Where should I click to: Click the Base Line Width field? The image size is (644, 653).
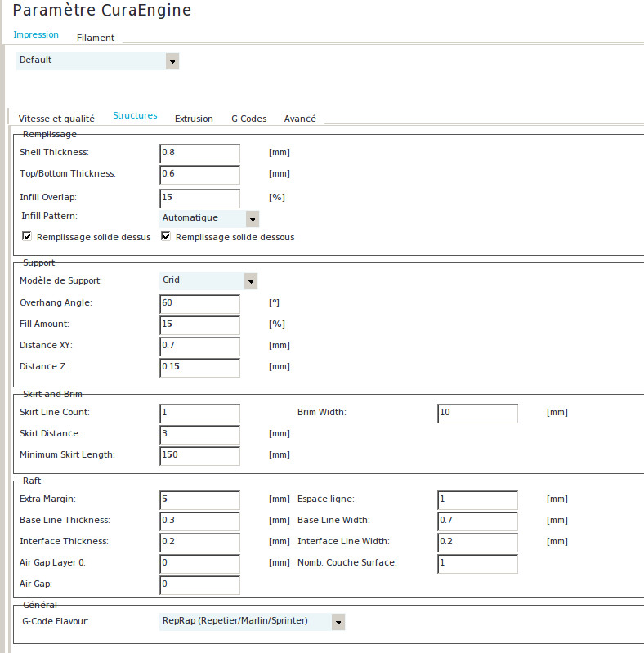(478, 521)
